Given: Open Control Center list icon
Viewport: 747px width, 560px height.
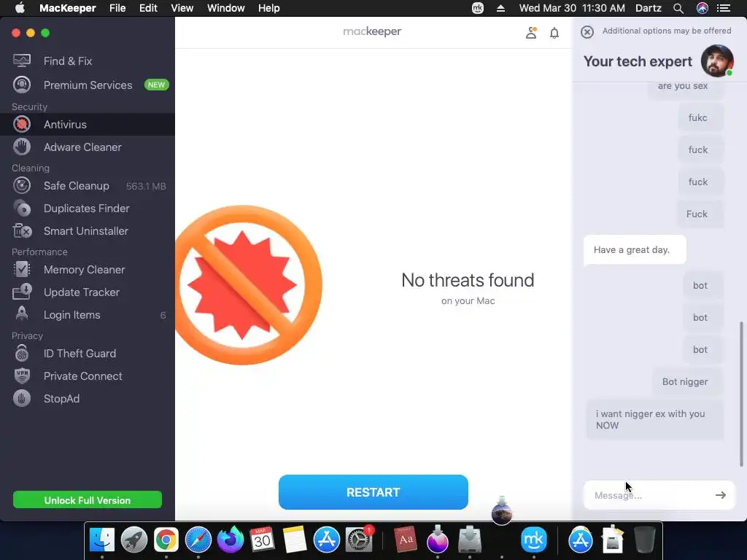Looking at the screenshot, I should [724, 8].
